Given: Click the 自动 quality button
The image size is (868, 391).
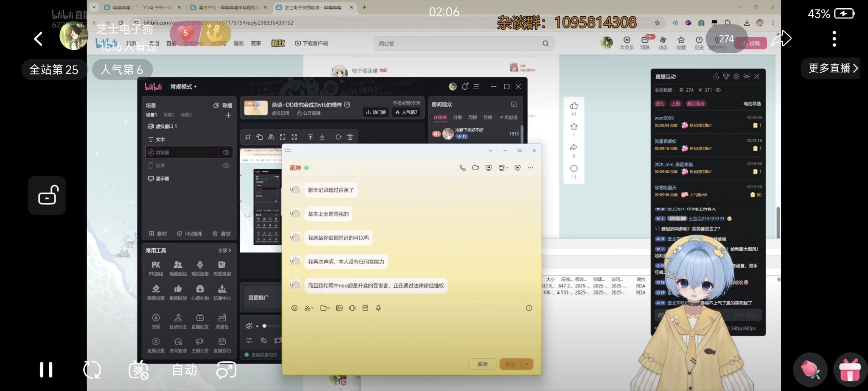Looking at the screenshot, I should (x=184, y=370).
